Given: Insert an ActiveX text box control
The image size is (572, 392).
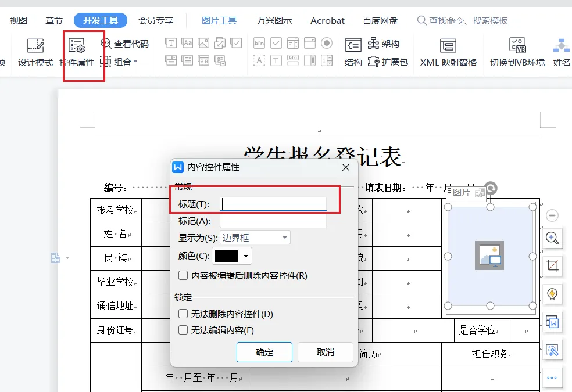Looking at the screenshot, I should pyautogui.click(x=276, y=60).
